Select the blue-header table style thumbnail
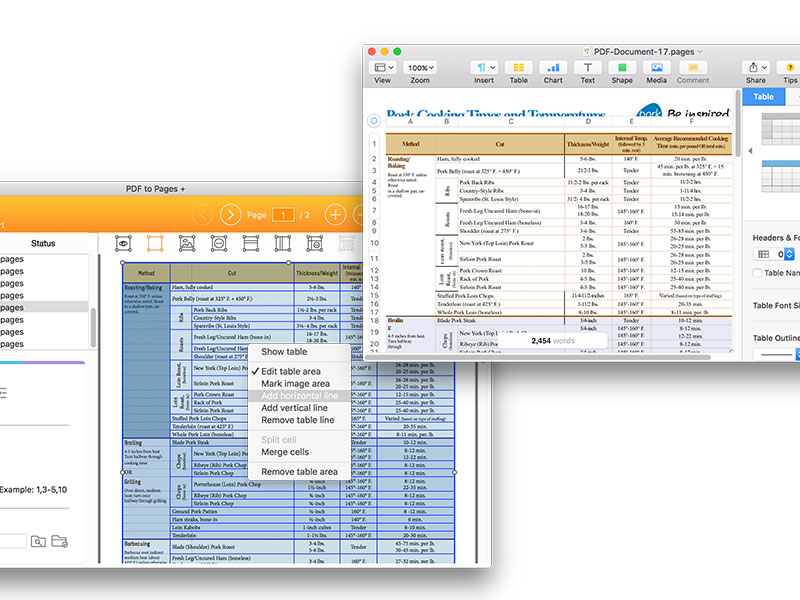The image size is (800, 600). (x=781, y=176)
